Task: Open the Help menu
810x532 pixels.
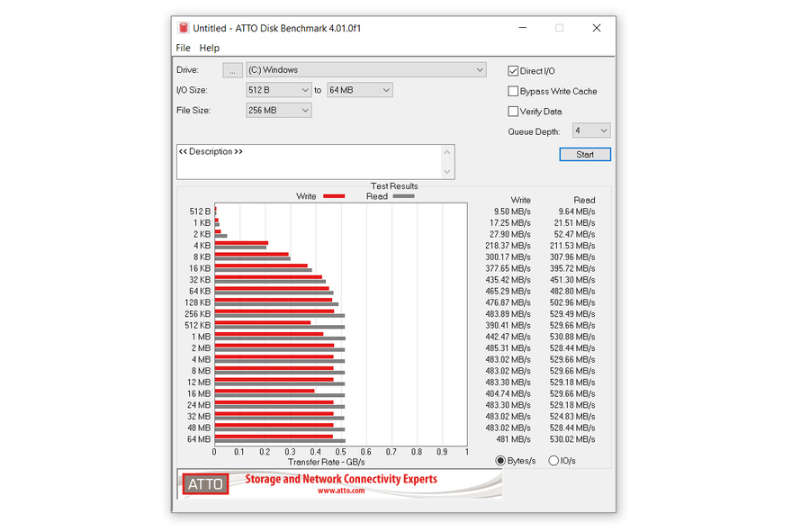Action: (209, 48)
